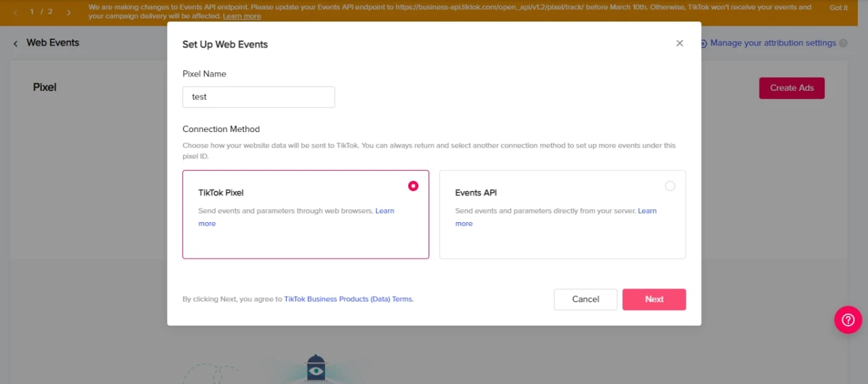Click the Next button
This screenshot has width=868, height=384.
click(654, 299)
